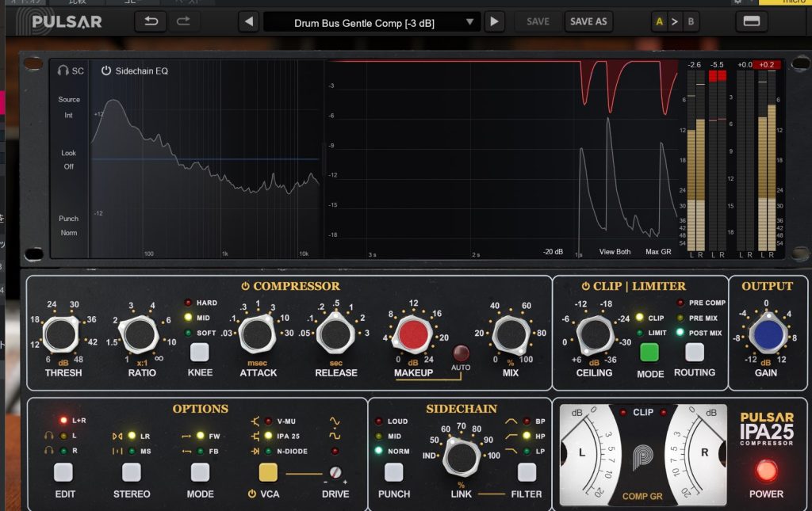The width and height of the screenshot is (812, 511).
Task: Click the SAVE AS button
Action: coord(588,22)
